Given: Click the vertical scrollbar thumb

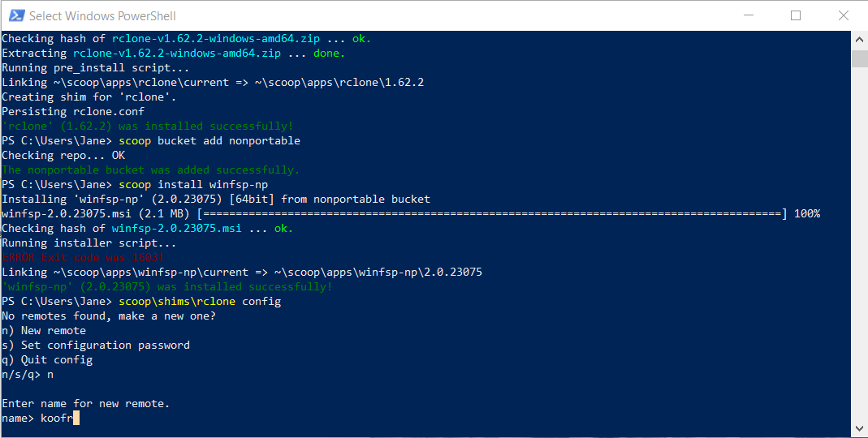Looking at the screenshot, I should tap(859, 58).
